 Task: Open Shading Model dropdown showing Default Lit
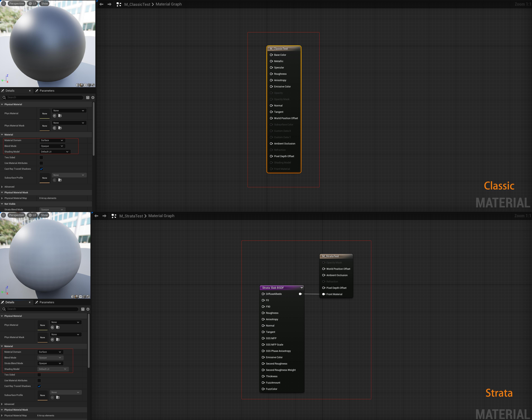click(x=55, y=152)
